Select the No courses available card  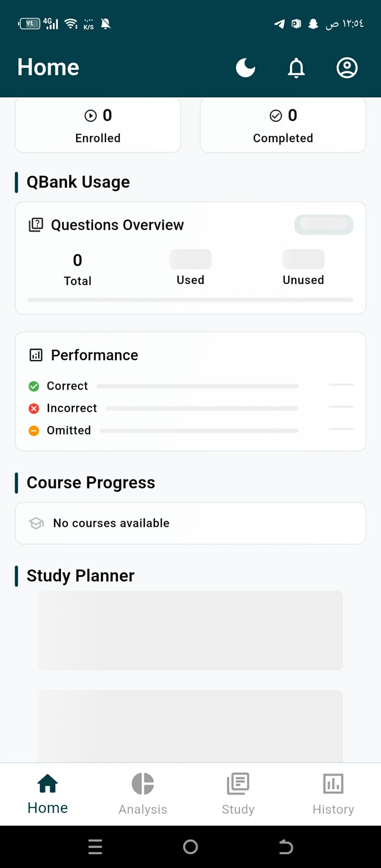point(190,523)
